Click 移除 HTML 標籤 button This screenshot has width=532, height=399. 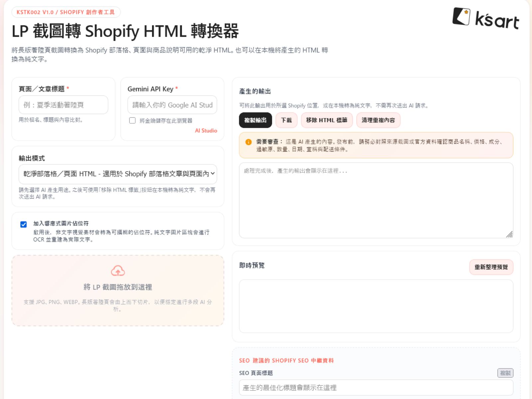click(327, 120)
